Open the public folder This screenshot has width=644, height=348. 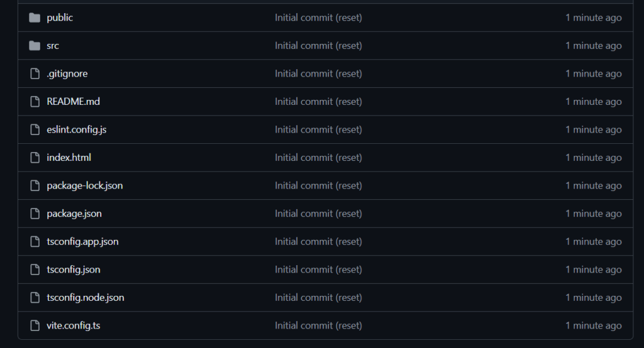(60, 18)
